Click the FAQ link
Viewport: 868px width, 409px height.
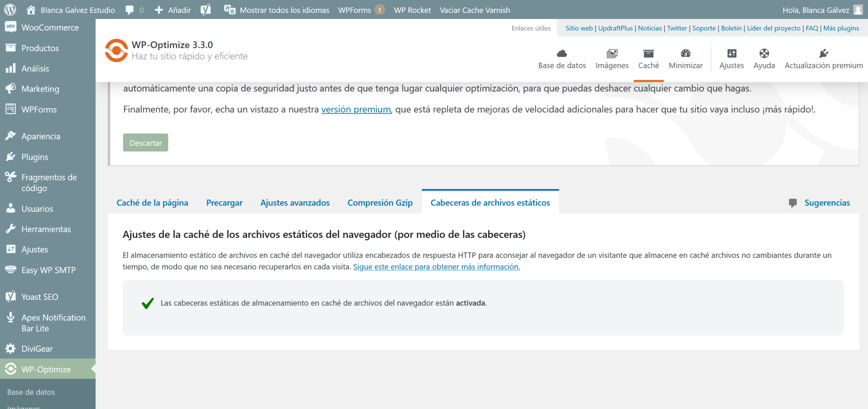pos(812,28)
